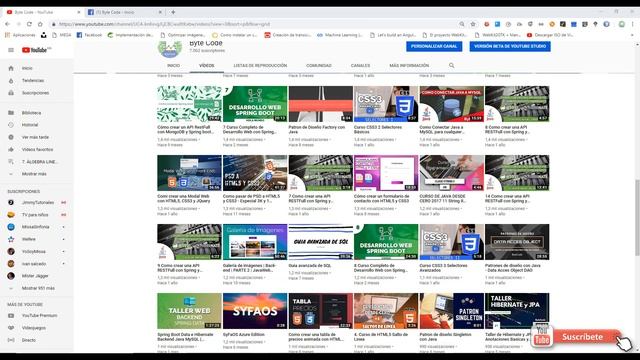Play the Patron de Diseño Factory video thumbnail
This screenshot has width=640, height=360.
click(x=320, y=104)
